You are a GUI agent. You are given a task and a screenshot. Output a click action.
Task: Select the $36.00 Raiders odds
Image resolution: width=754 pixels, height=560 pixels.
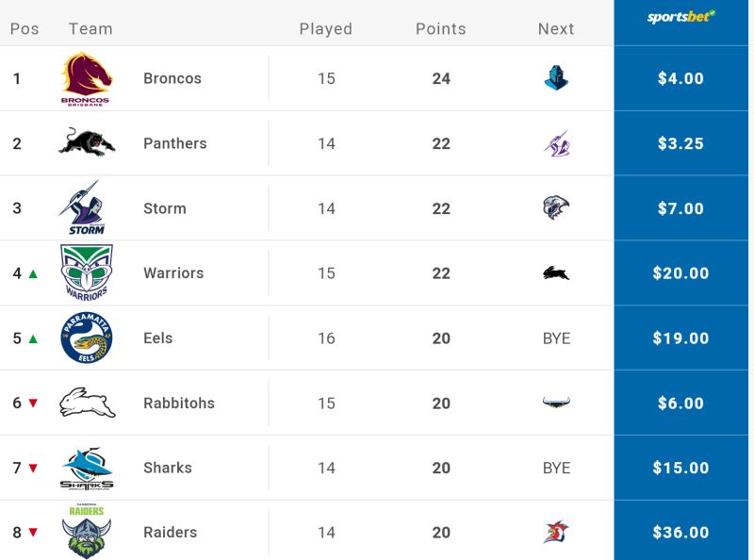(680, 533)
